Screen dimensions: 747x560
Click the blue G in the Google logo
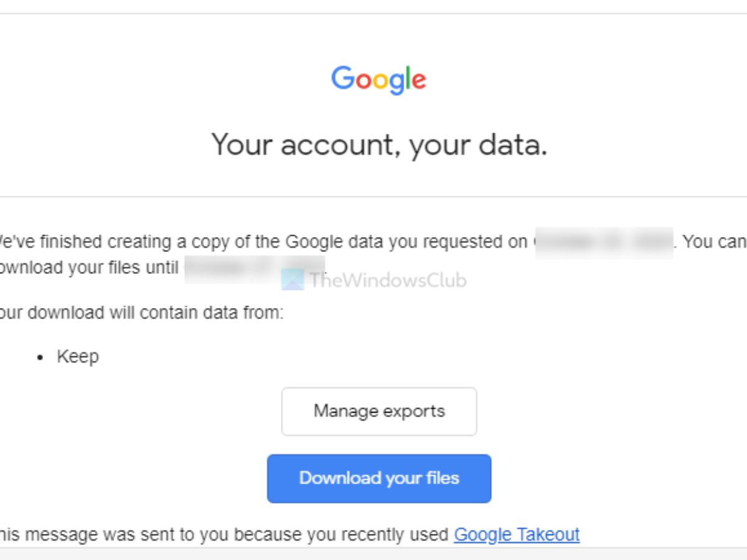(x=342, y=78)
